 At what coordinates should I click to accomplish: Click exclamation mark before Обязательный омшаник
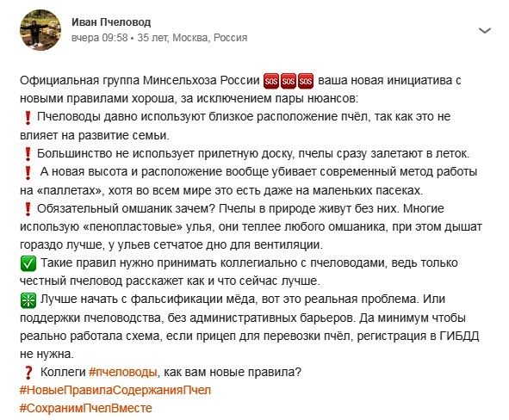pos(28,209)
